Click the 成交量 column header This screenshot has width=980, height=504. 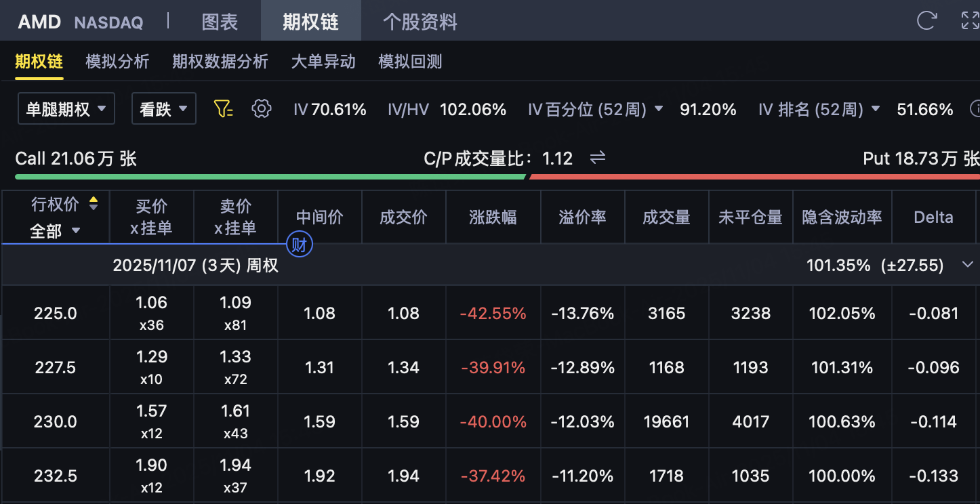tap(666, 217)
